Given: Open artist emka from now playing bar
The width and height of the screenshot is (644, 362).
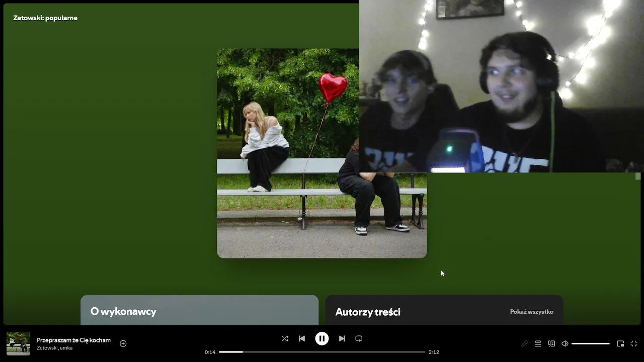Looking at the screenshot, I should coord(66,348).
